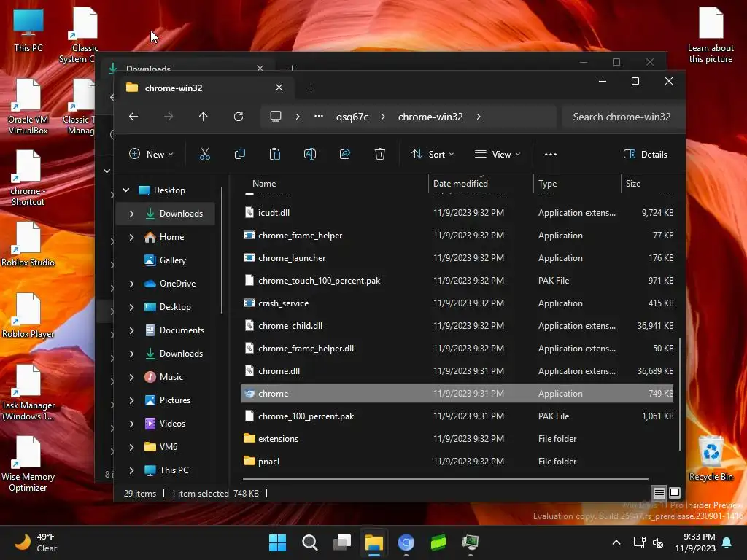Select Roblox Studio desktop shortcut
The height and width of the screenshot is (560, 747).
coord(28,244)
